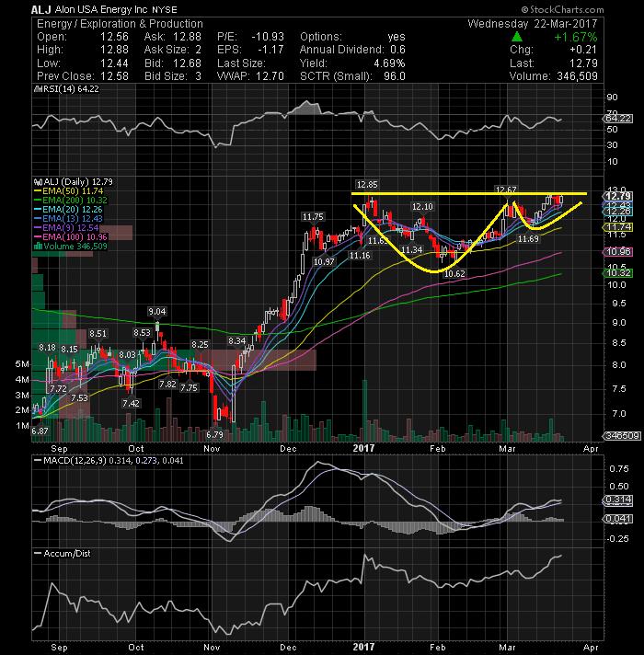
Task: Click the 10.62 February low label
Action: pos(454,274)
